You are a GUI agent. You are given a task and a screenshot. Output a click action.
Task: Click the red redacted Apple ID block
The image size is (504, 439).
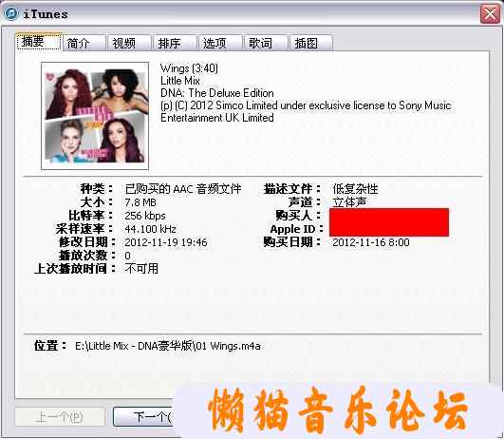pos(389,222)
